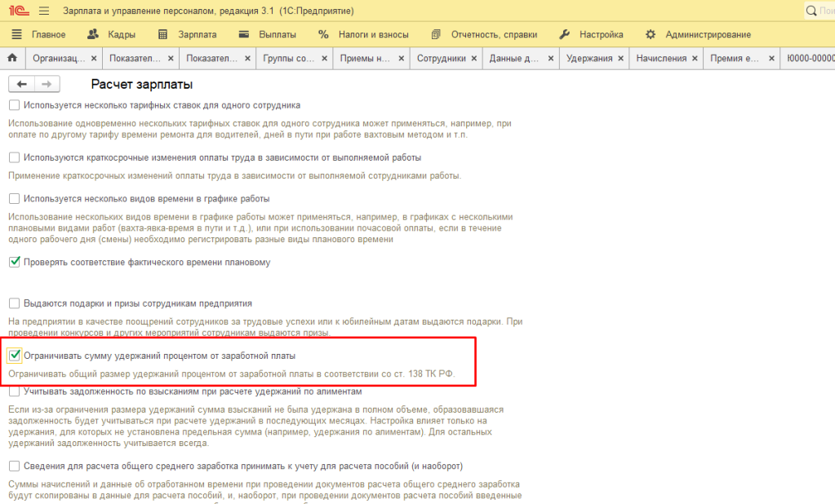This screenshot has width=835, height=504.
Task: Click the search magnifier icon
Action: 811,11
